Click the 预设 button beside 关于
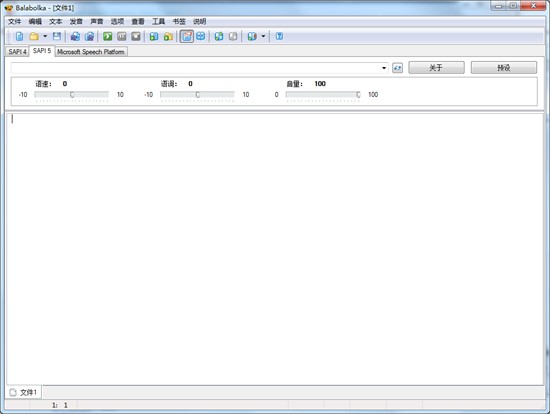This screenshot has height=414, width=550. tap(504, 67)
